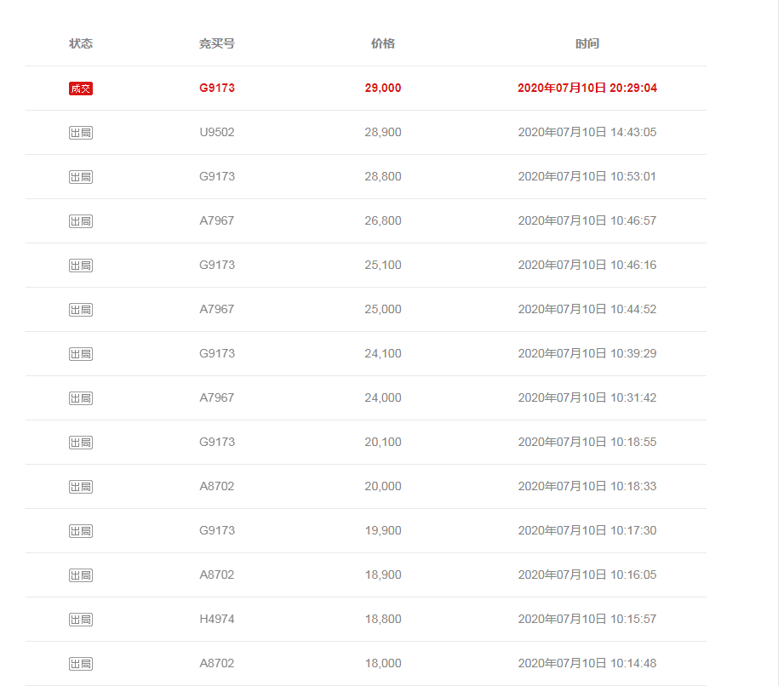
Task: Click the 出局 badge beside the 28,800 bid
Action: pos(81,177)
